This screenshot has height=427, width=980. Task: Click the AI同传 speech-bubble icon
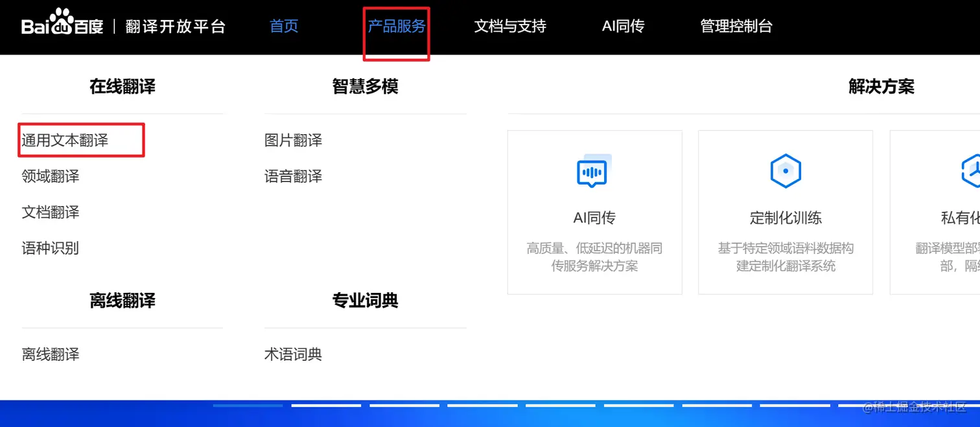[x=593, y=172]
